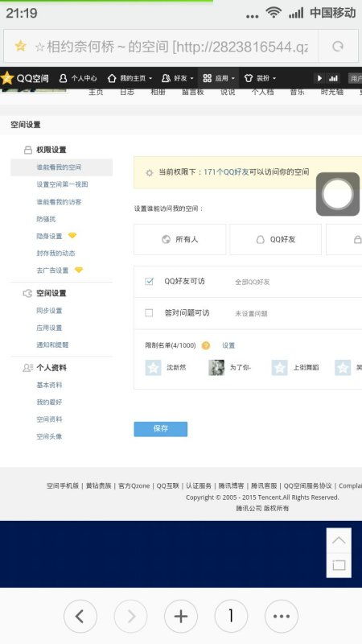Open 我的爱好 in sidebar
362x644 pixels.
pos(49,402)
